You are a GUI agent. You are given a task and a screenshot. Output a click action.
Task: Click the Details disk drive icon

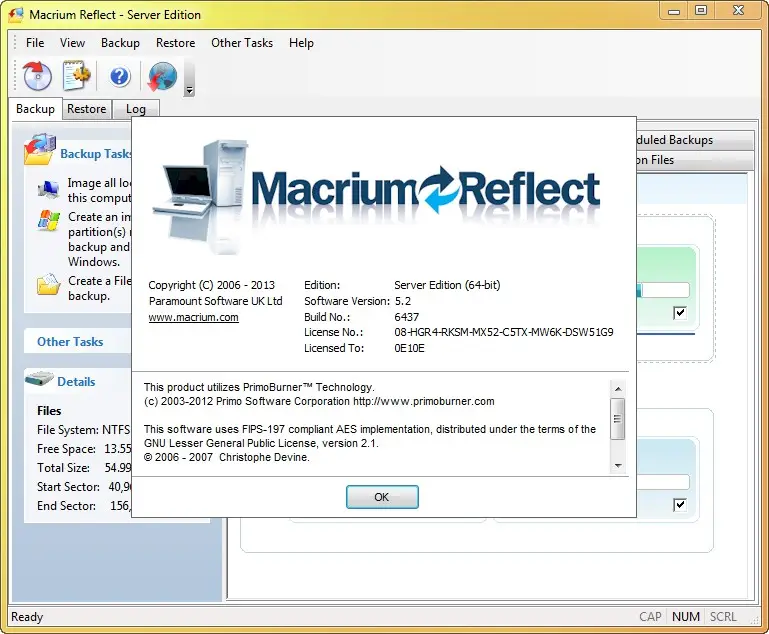pyautogui.click(x=39, y=379)
